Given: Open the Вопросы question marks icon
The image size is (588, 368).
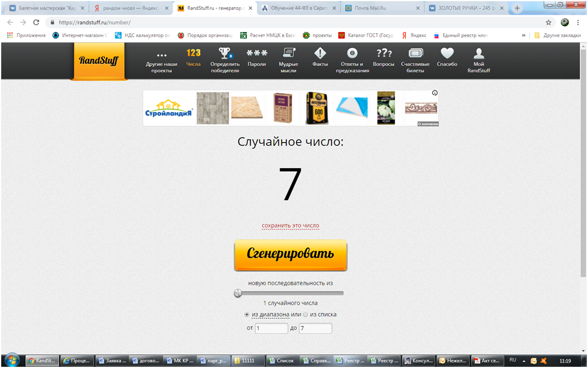Looking at the screenshot, I should point(384,54).
